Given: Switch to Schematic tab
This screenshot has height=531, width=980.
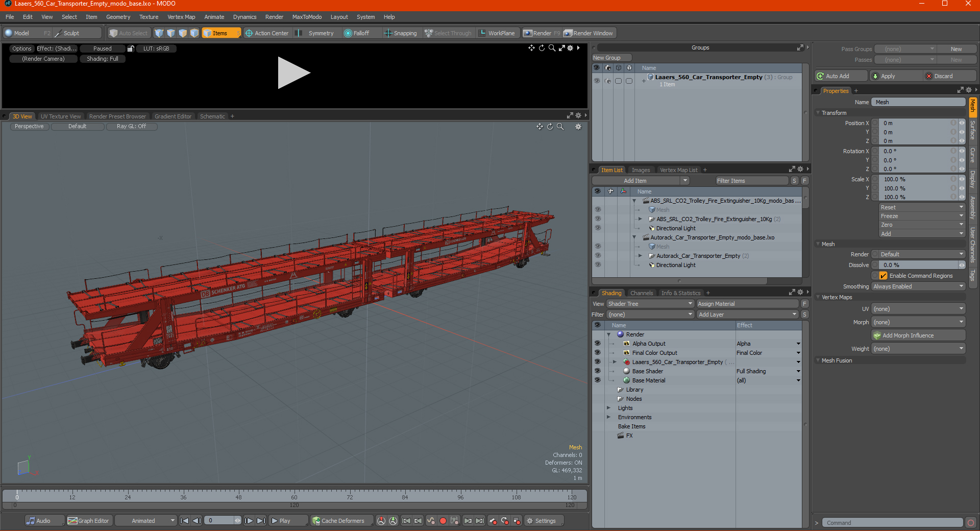Looking at the screenshot, I should pos(212,116).
